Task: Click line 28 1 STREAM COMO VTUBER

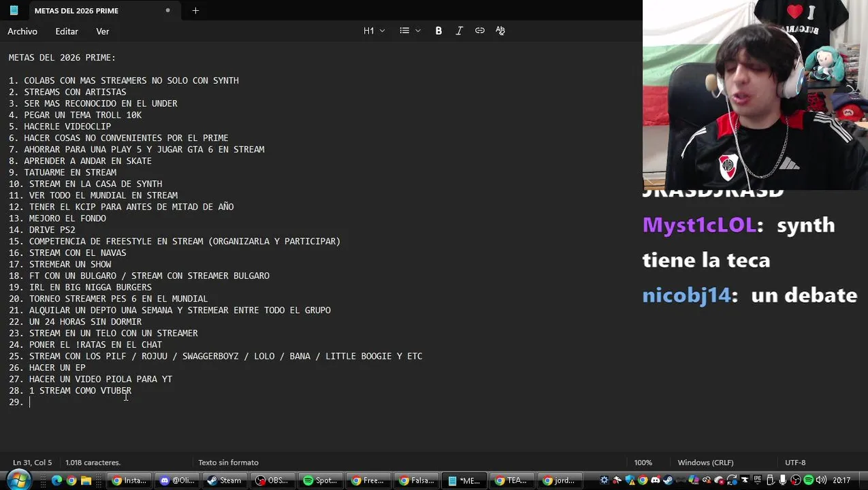Action: tap(70, 391)
